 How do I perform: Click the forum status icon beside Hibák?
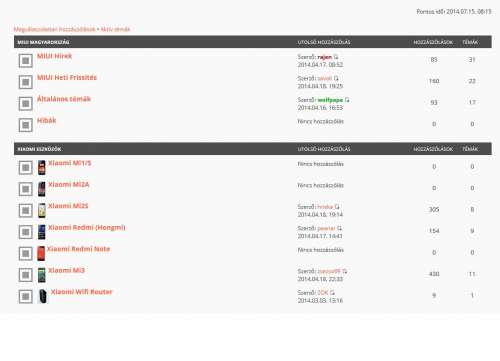click(26, 125)
